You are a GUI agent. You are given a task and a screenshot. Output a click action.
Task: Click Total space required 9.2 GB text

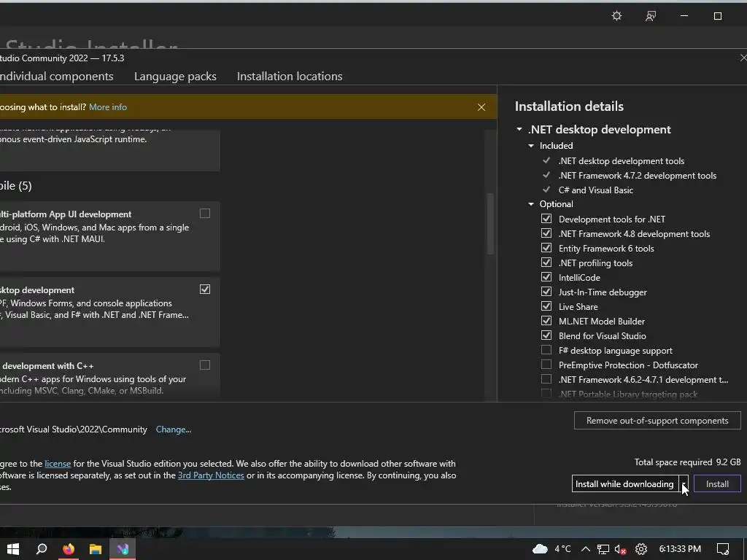click(x=687, y=462)
